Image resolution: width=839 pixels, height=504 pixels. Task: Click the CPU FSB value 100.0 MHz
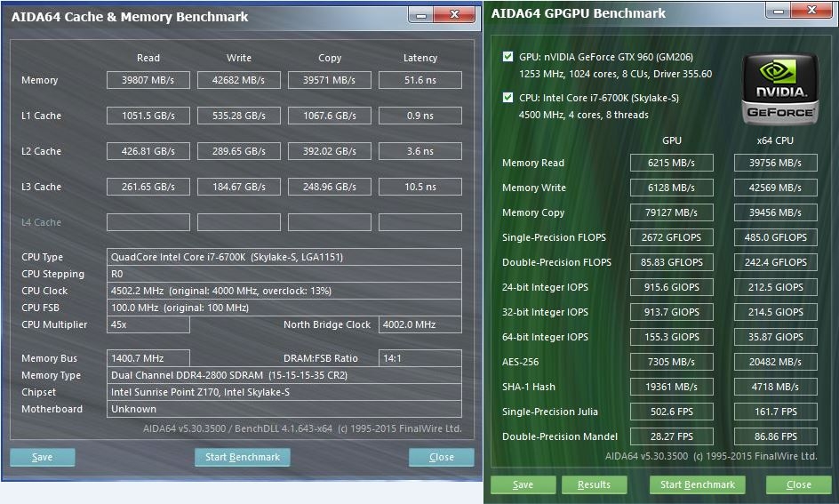pyautogui.click(x=284, y=308)
